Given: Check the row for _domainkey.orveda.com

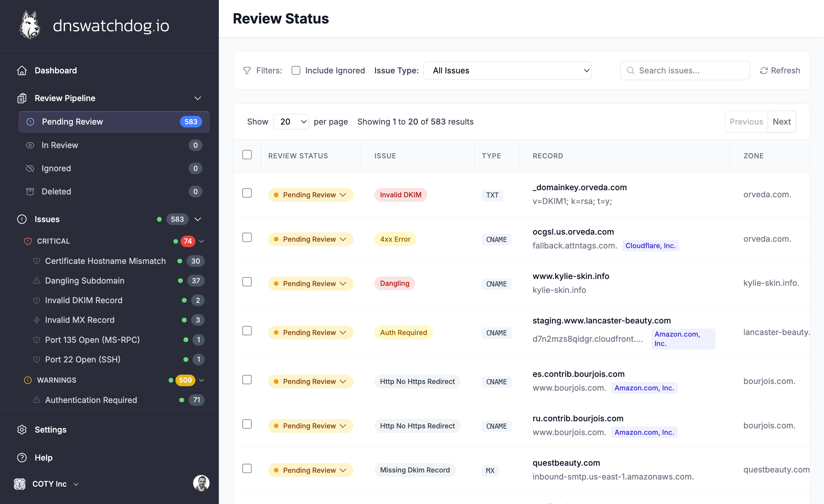Looking at the screenshot, I should coord(247,193).
